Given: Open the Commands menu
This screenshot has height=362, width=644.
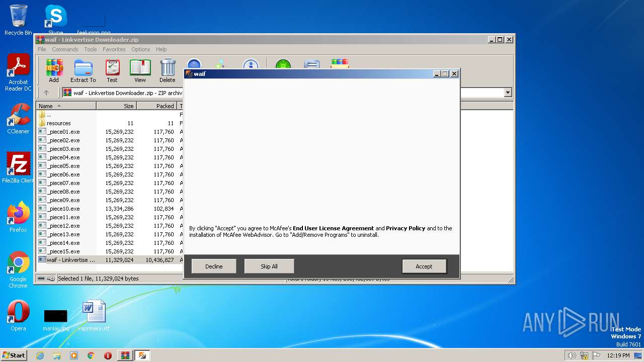Looking at the screenshot, I should pyautogui.click(x=65, y=49).
